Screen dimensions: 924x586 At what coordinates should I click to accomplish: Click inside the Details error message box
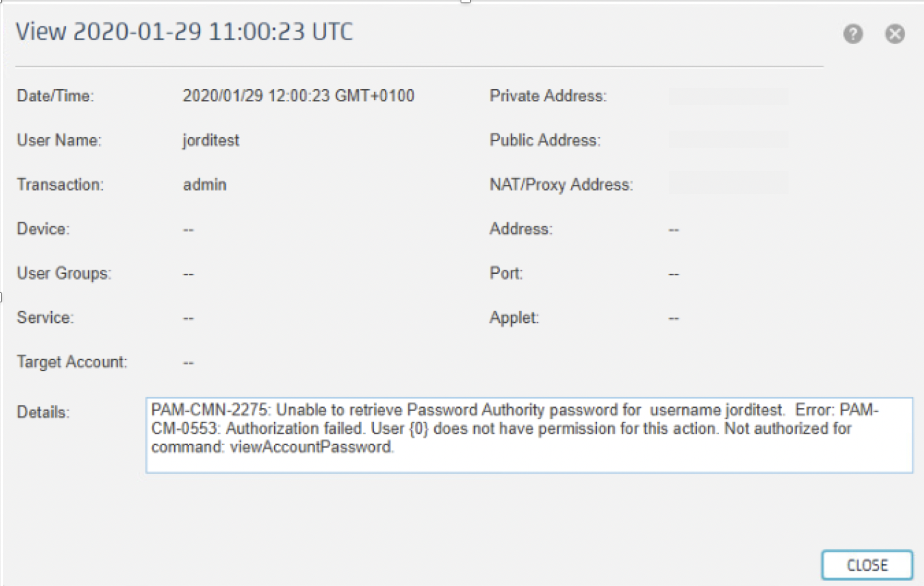pyautogui.click(x=529, y=435)
